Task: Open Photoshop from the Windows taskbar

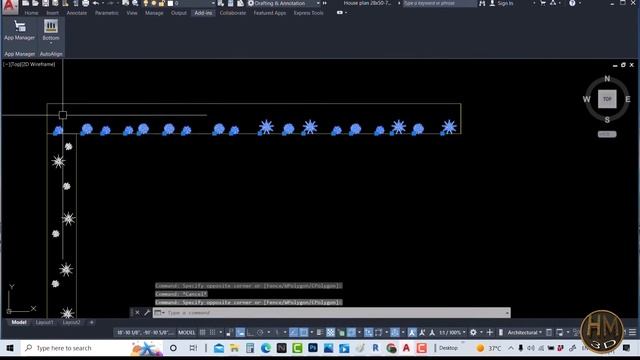Action: tap(313, 348)
